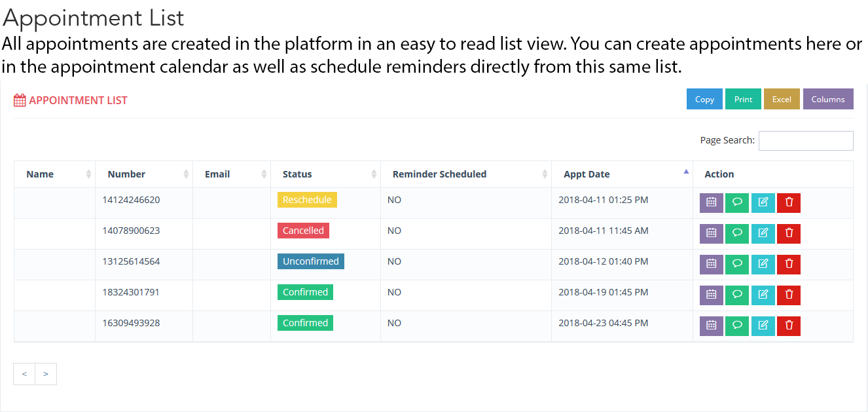Go to next page of appointments
This screenshot has height=412, width=868.
click(46, 374)
